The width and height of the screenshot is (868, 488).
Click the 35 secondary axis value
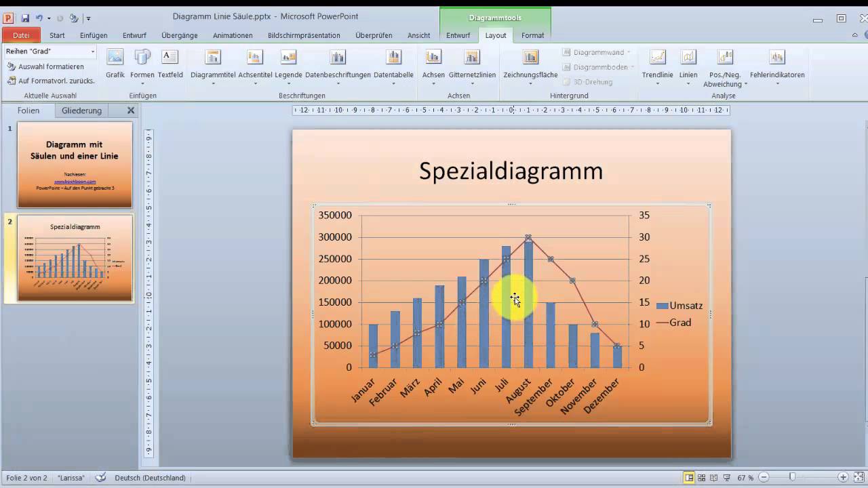(644, 216)
